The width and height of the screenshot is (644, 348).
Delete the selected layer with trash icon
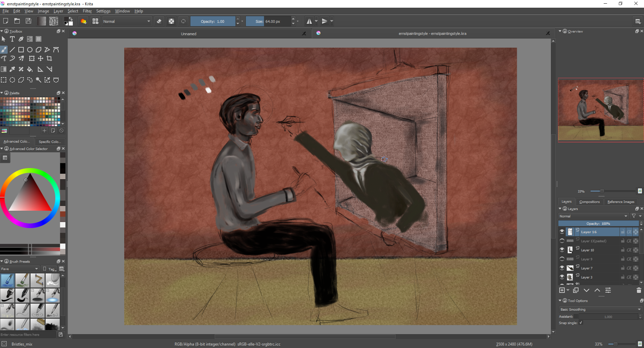tap(639, 290)
